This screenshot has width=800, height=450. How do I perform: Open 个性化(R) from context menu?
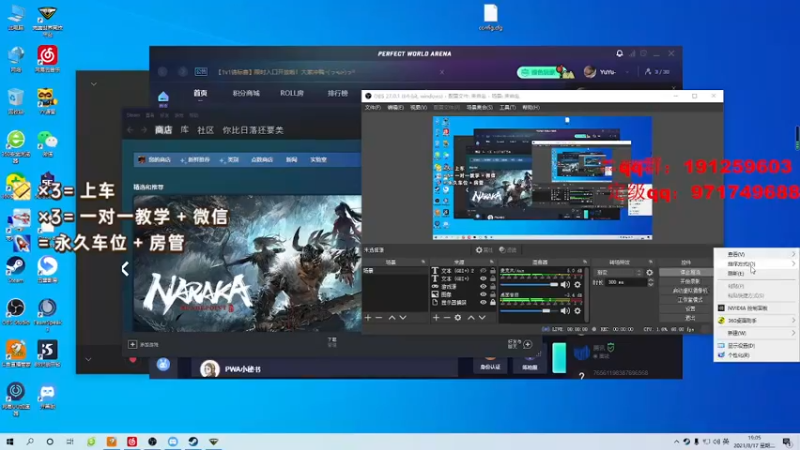pyautogui.click(x=756, y=355)
